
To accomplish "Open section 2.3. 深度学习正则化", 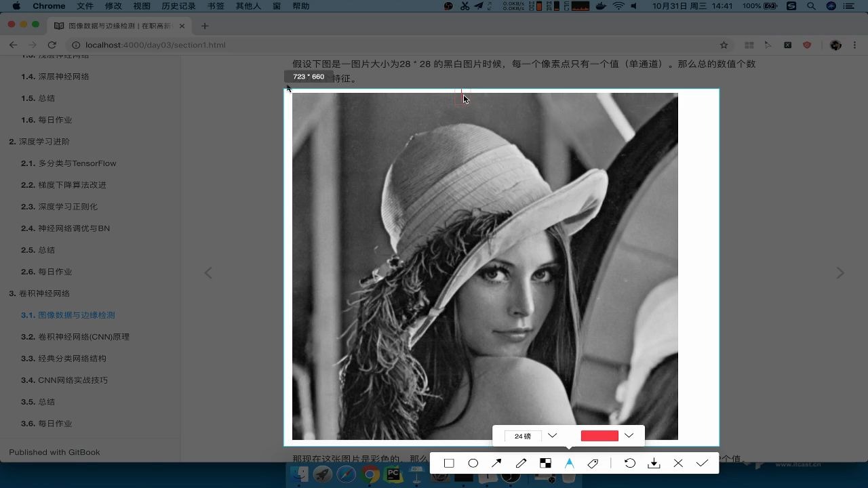I will (x=59, y=207).
